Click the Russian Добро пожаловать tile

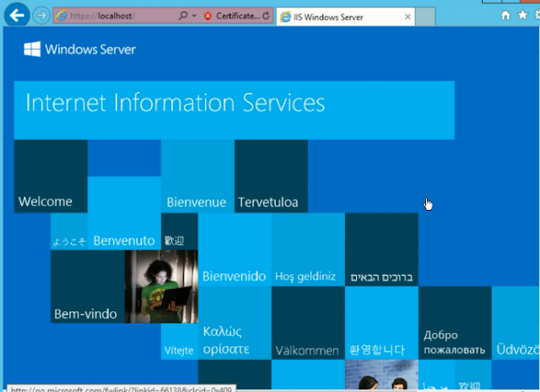click(455, 323)
